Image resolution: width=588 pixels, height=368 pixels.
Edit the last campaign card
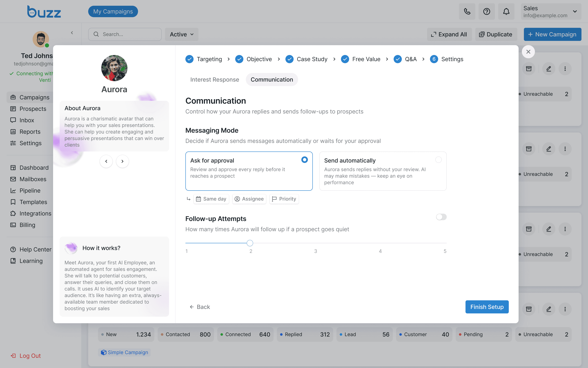pos(549,309)
